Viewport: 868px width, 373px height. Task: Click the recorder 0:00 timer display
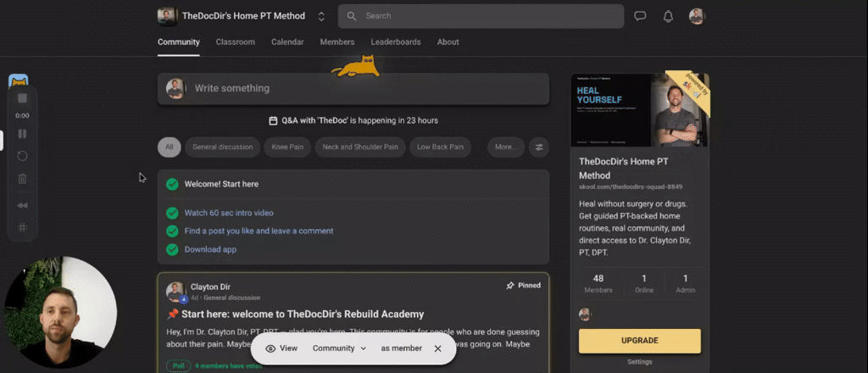click(x=22, y=115)
